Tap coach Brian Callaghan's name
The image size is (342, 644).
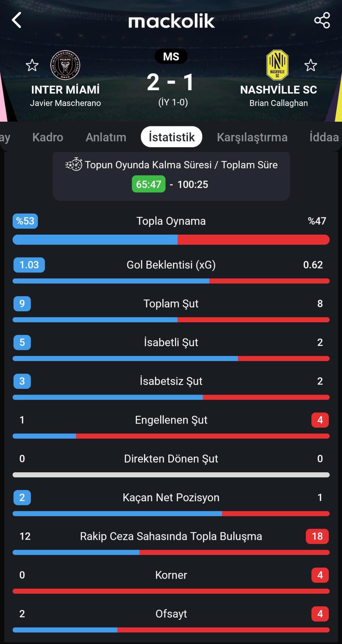coord(279,103)
